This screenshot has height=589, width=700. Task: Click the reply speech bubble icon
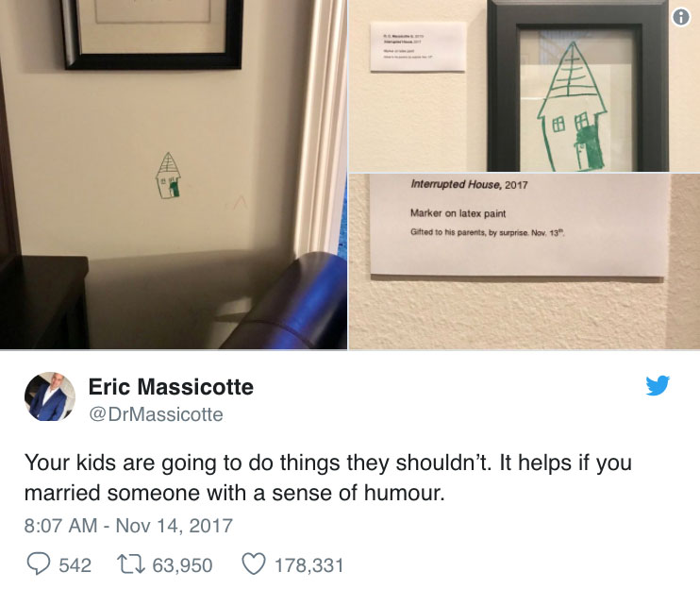point(39,564)
